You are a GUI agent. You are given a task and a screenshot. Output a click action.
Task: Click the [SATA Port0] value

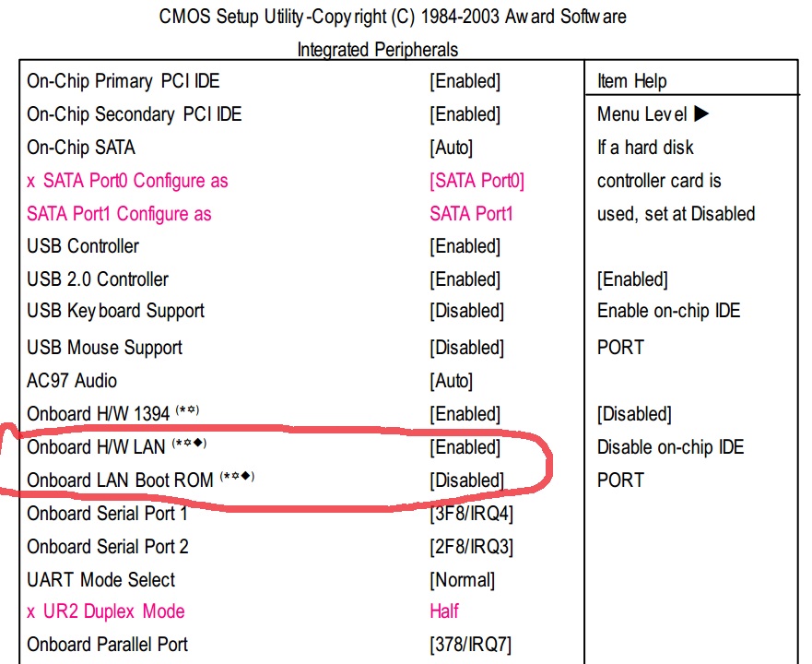pos(477,181)
